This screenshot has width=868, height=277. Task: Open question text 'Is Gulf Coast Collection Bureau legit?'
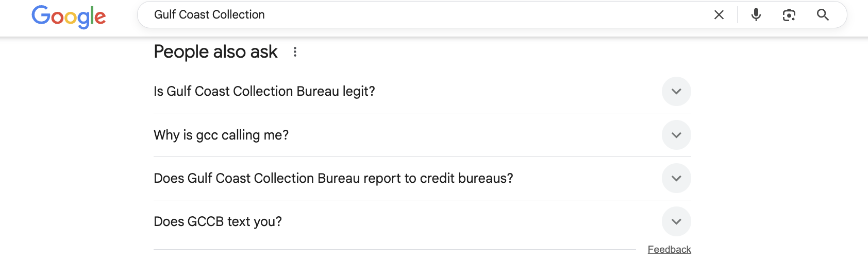tap(264, 91)
